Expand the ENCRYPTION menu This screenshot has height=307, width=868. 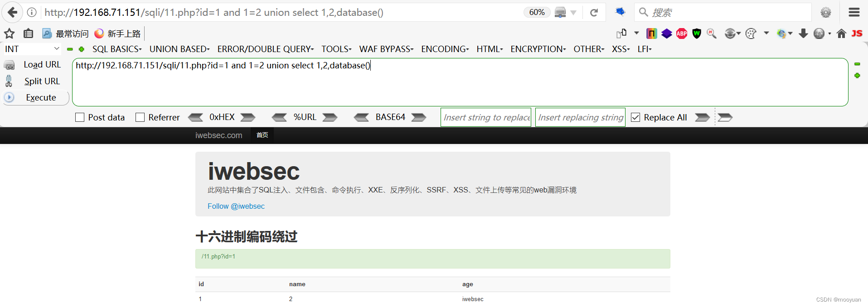[538, 49]
